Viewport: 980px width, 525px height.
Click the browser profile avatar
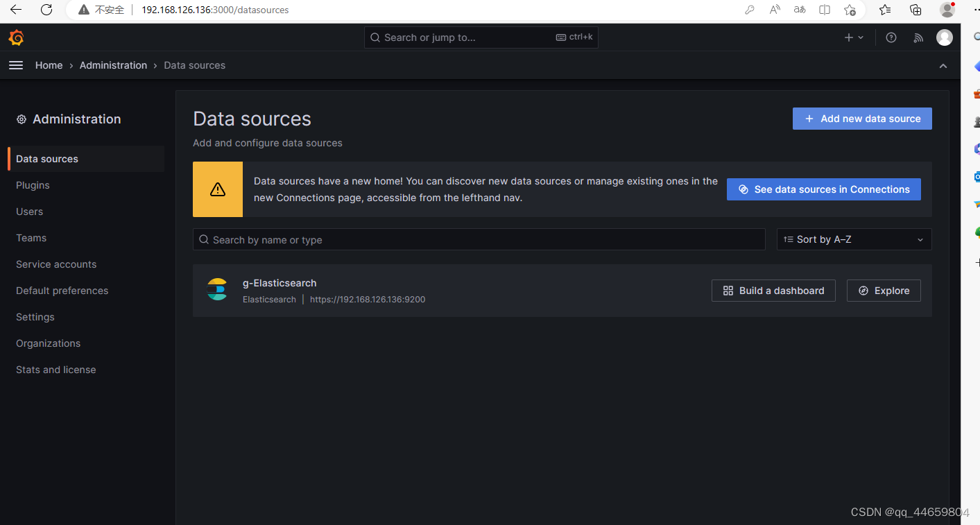pos(948,10)
